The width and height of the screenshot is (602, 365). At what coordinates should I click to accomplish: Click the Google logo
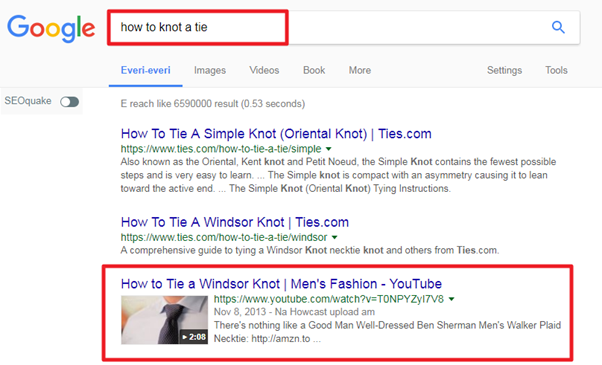[x=51, y=28]
